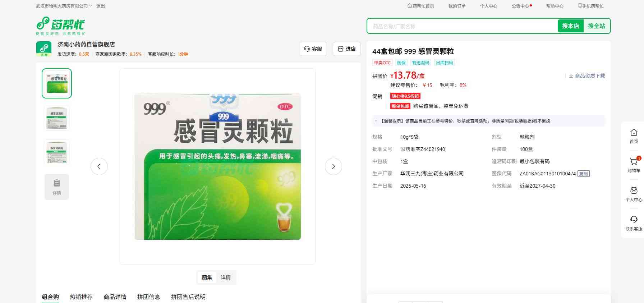Copy the 医保代码 with 复制
644x303 pixels.
[584, 174]
